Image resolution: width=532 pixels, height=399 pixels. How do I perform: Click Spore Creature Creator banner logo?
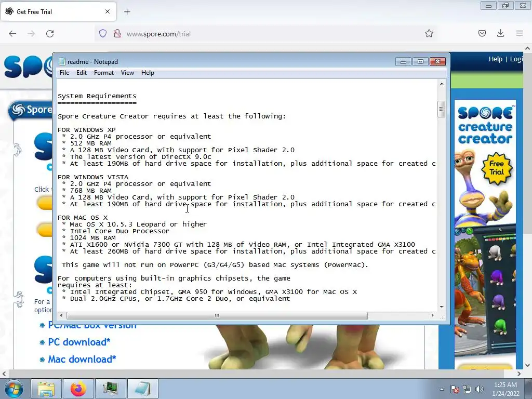click(485, 125)
